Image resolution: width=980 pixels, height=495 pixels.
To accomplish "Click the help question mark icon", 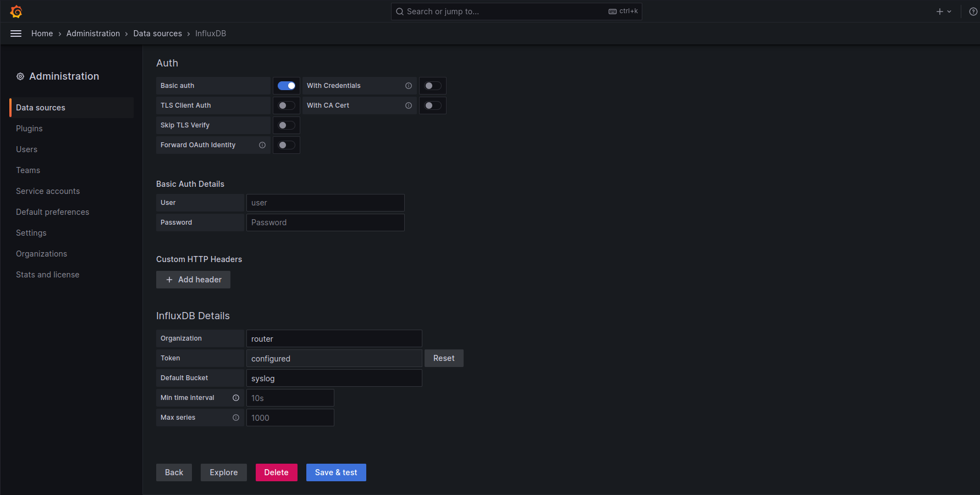I will pos(973,12).
